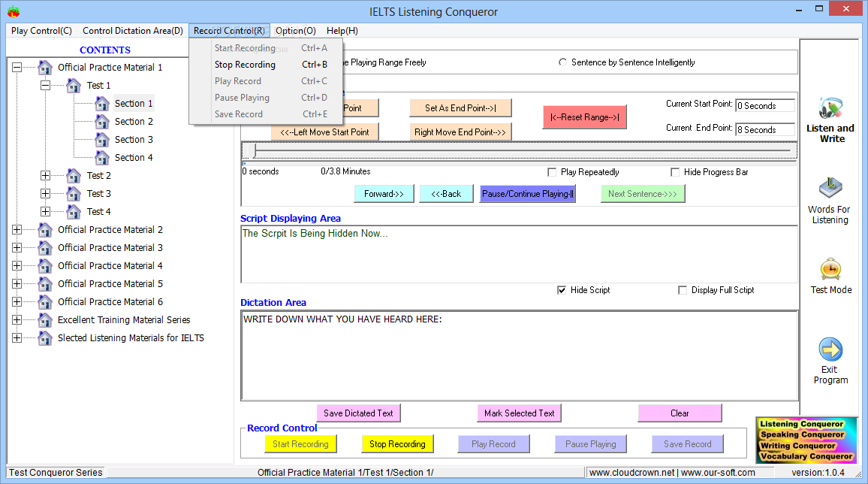Screen dimensions: 868x484
Task: Click Save Dictated Text button
Action: [358, 413]
